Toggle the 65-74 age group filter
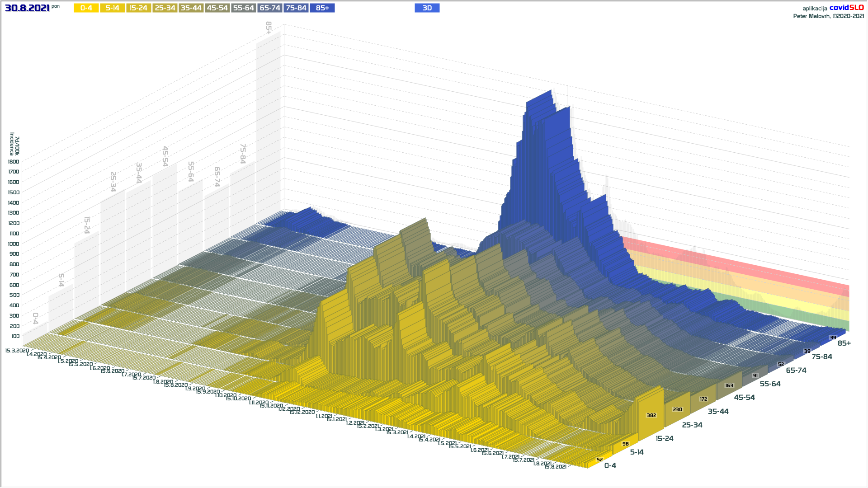Image resolution: width=868 pixels, height=488 pixels. [x=270, y=8]
